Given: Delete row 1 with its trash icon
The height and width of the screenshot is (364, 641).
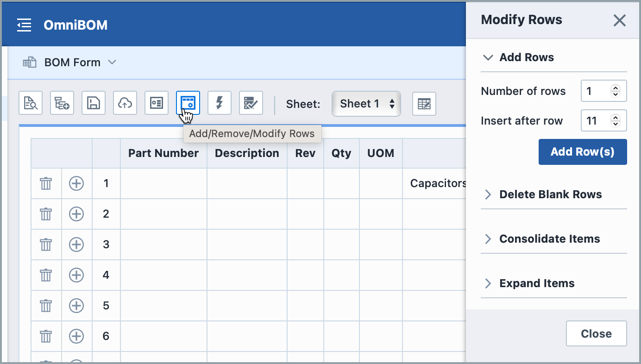Looking at the screenshot, I should [46, 183].
